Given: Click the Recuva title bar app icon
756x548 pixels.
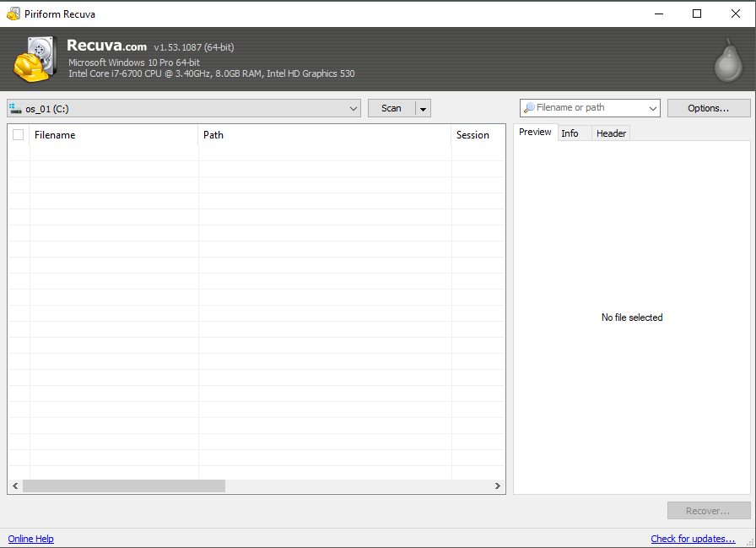Looking at the screenshot, I should coord(13,14).
